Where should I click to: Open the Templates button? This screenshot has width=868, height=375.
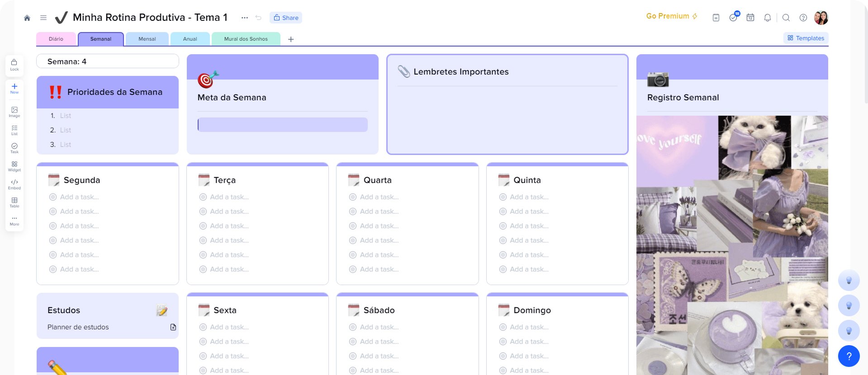point(806,38)
